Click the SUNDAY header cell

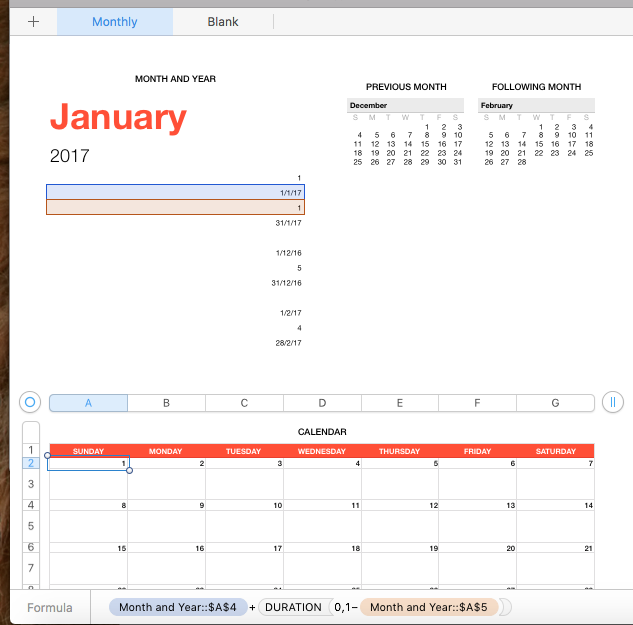88,451
